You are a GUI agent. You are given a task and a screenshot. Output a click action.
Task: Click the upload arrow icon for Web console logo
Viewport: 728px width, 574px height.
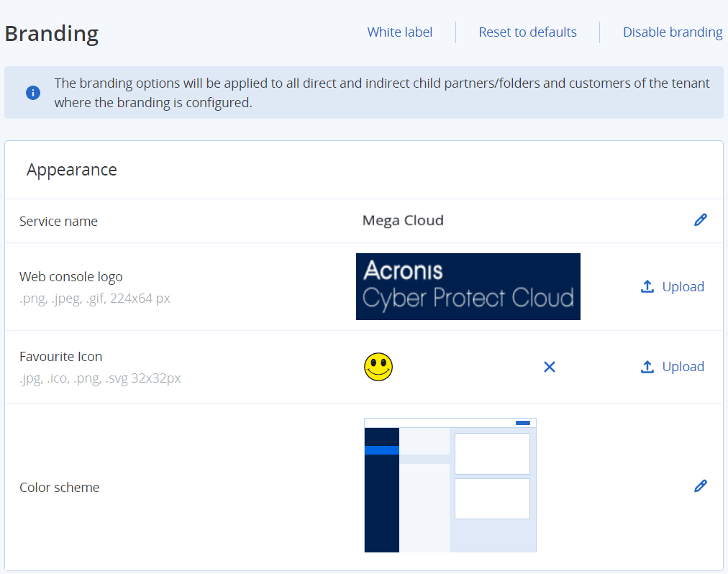point(647,286)
